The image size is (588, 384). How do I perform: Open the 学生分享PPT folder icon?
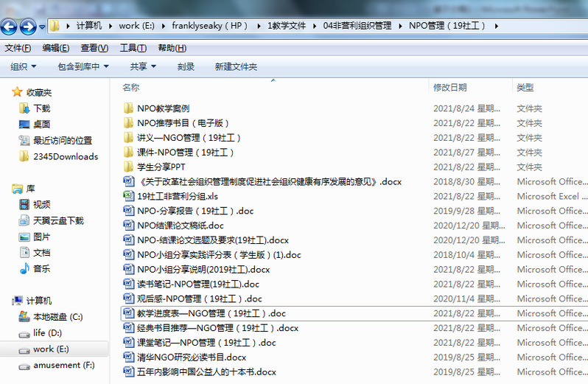[129, 167]
